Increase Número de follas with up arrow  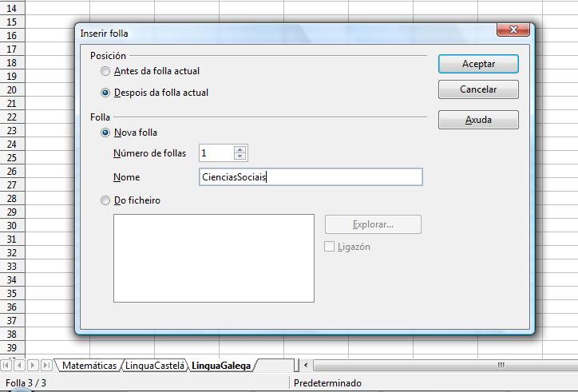pos(240,149)
